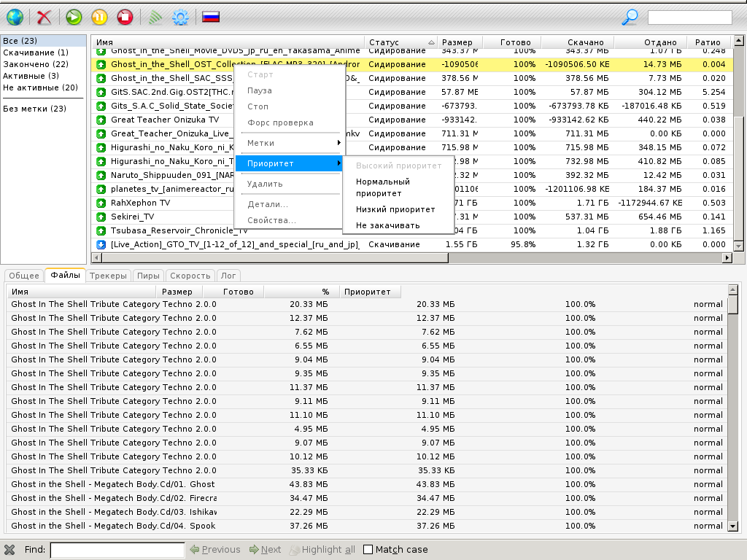Click status icon beside planetes_tv torrent
747x560 pixels.
[101, 190]
